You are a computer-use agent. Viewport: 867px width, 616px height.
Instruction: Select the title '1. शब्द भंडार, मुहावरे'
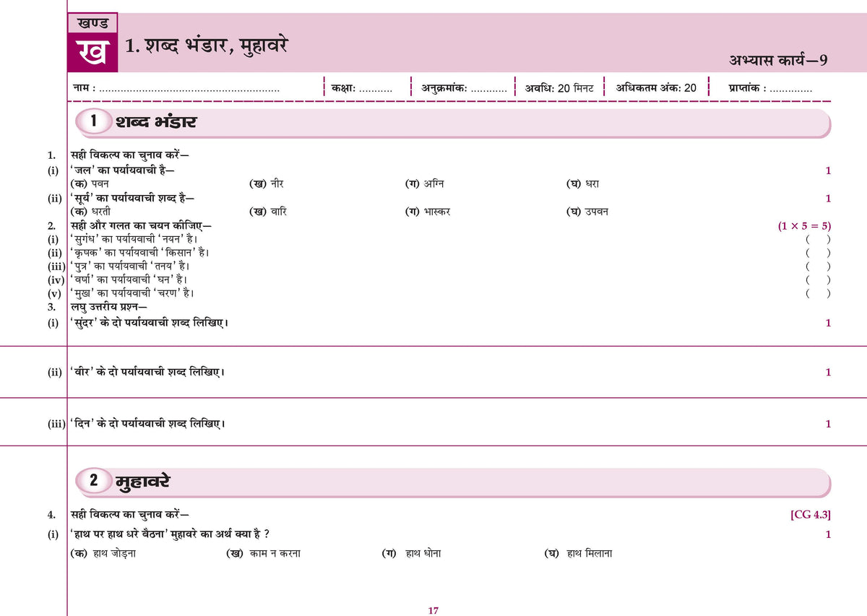pyautogui.click(x=207, y=47)
